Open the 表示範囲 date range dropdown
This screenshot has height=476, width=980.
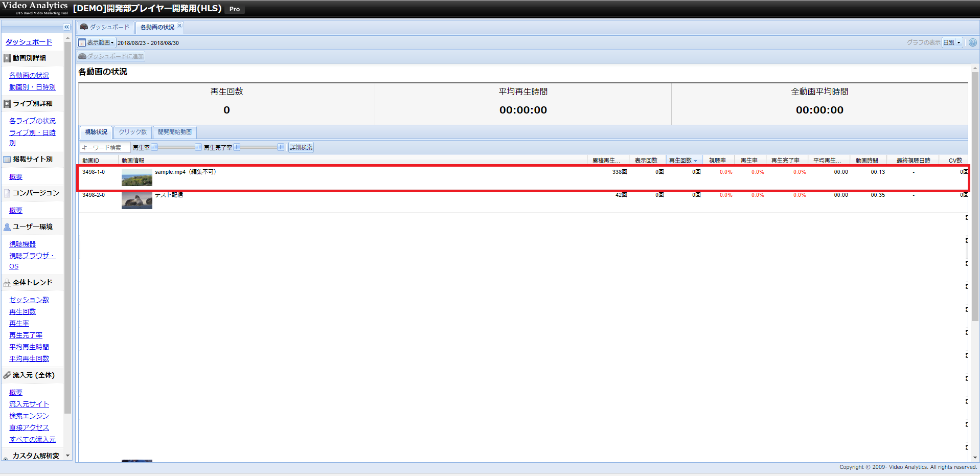click(100, 42)
